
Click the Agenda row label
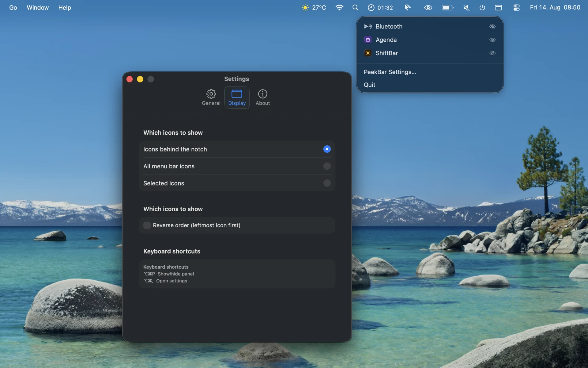pos(386,40)
